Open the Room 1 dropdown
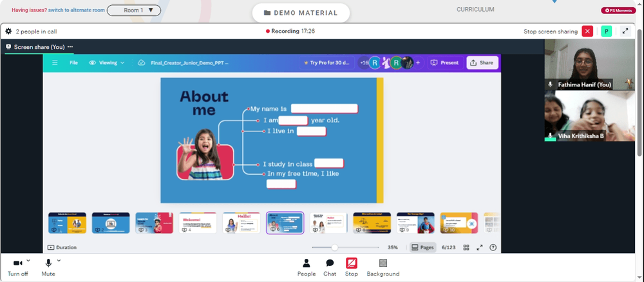Image resolution: width=644 pixels, height=282 pixels. click(x=134, y=10)
